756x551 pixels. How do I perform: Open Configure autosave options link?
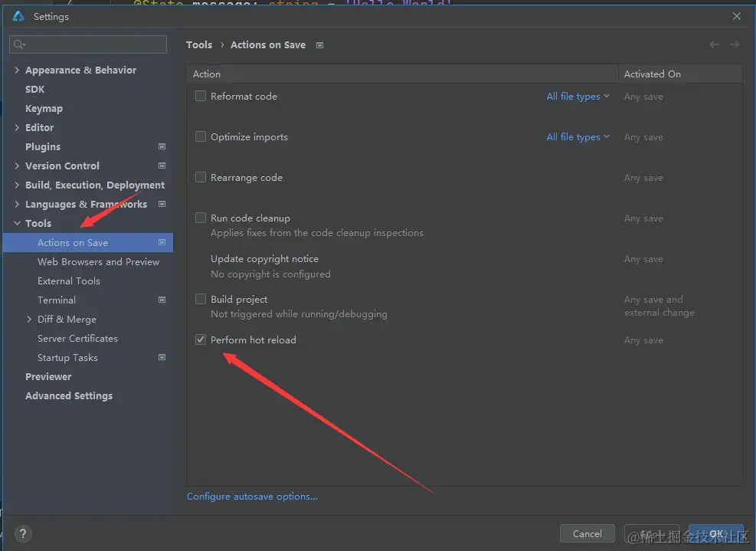click(x=252, y=496)
